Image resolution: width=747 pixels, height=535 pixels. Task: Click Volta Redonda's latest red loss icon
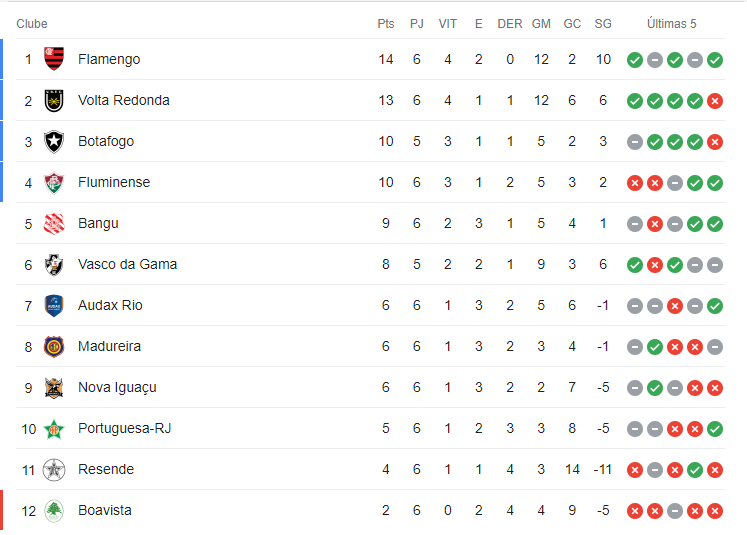click(715, 101)
